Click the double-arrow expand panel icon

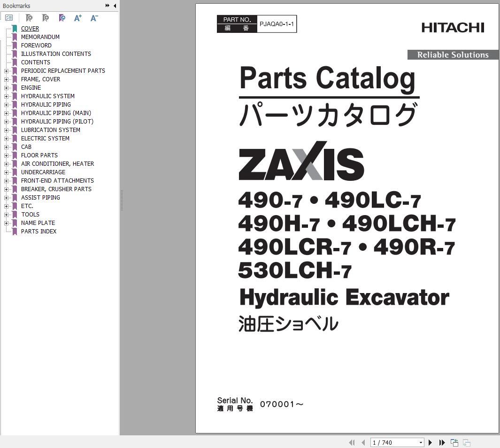[x=107, y=6]
